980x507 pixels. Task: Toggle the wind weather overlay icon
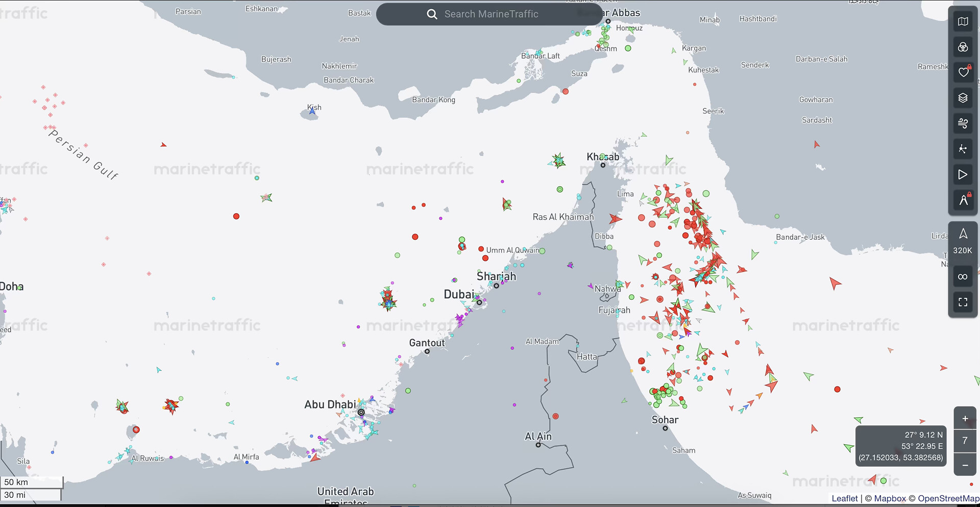tap(963, 123)
